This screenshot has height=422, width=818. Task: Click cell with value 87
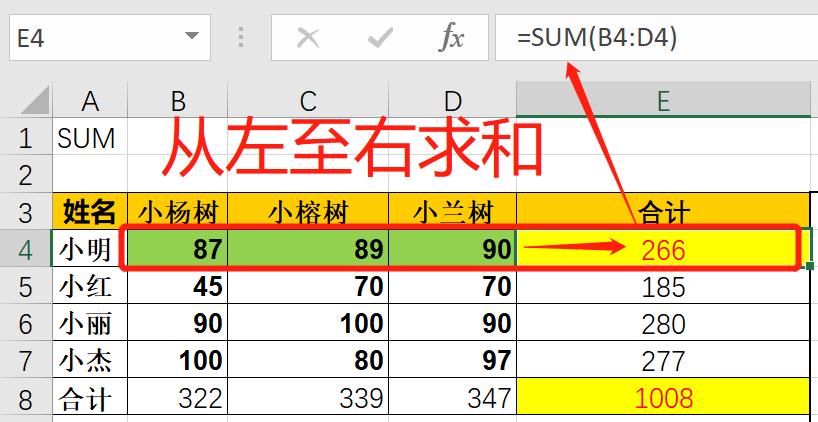pyautogui.click(x=177, y=249)
